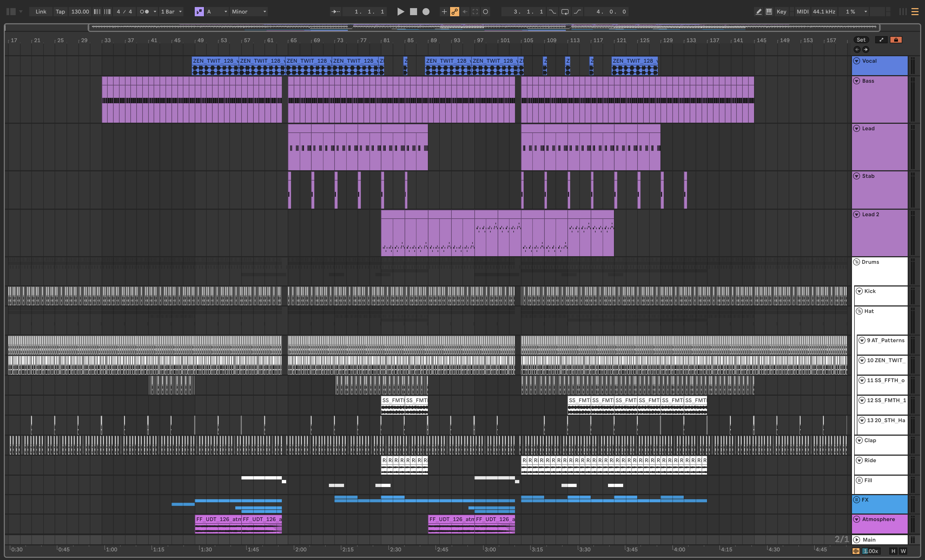925x560 pixels.
Task: Toggle the computer MIDI keyboard icon
Action: [769, 12]
